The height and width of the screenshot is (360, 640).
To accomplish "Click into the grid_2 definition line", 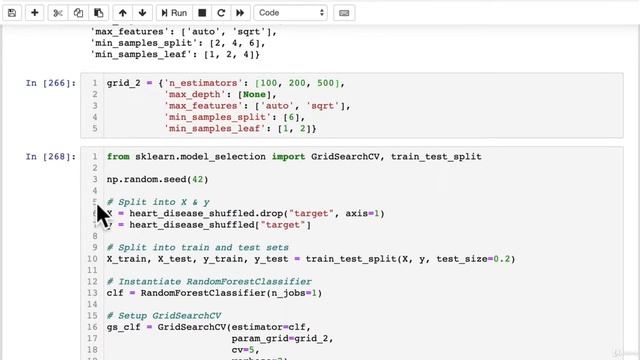I will tap(226, 83).
